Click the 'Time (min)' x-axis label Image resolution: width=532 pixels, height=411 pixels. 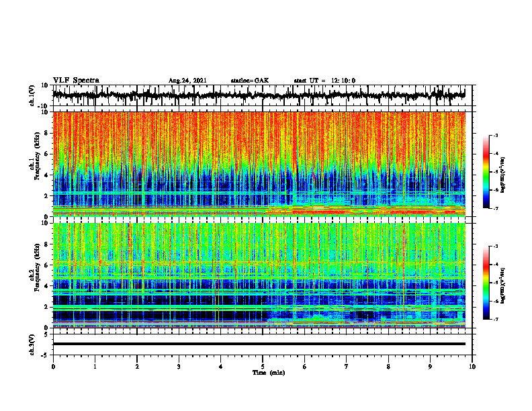(269, 373)
